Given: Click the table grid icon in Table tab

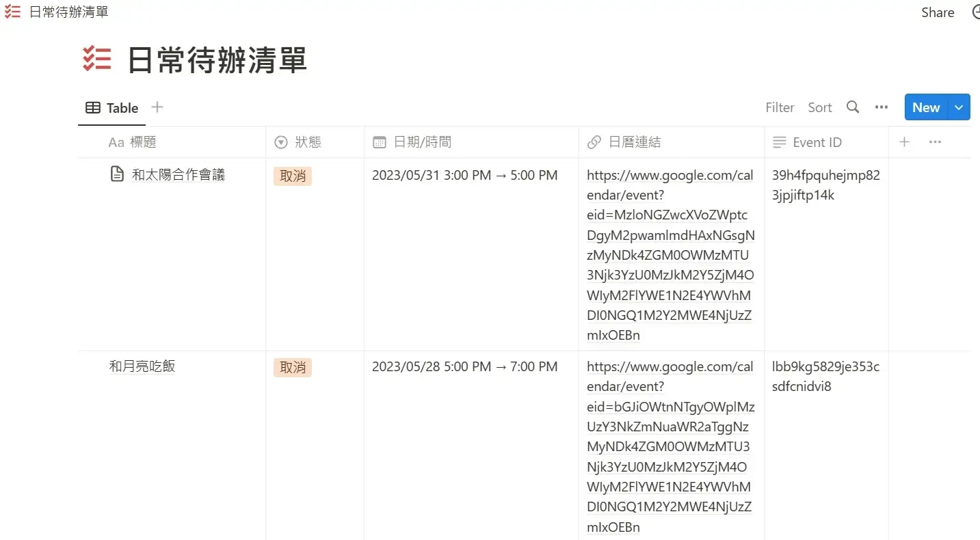Looking at the screenshot, I should 93,108.
